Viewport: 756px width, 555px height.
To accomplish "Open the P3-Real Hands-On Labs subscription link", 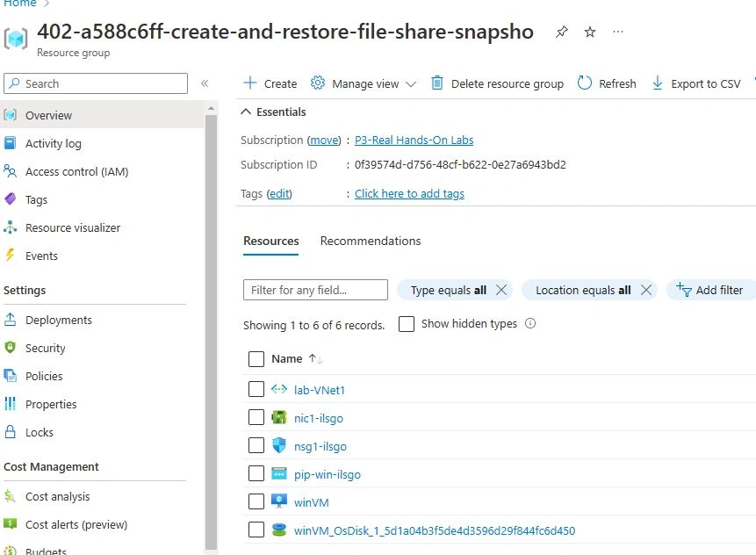I will 414,141.
